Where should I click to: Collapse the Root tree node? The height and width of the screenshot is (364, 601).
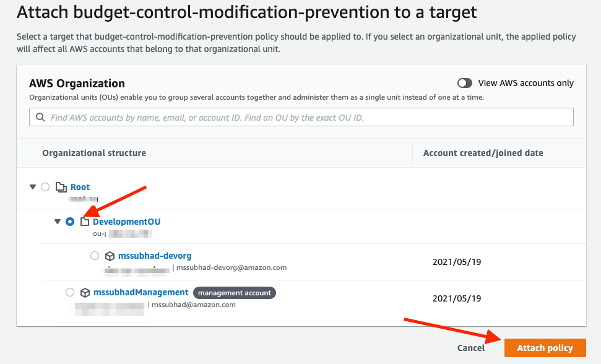click(x=32, y=186)
